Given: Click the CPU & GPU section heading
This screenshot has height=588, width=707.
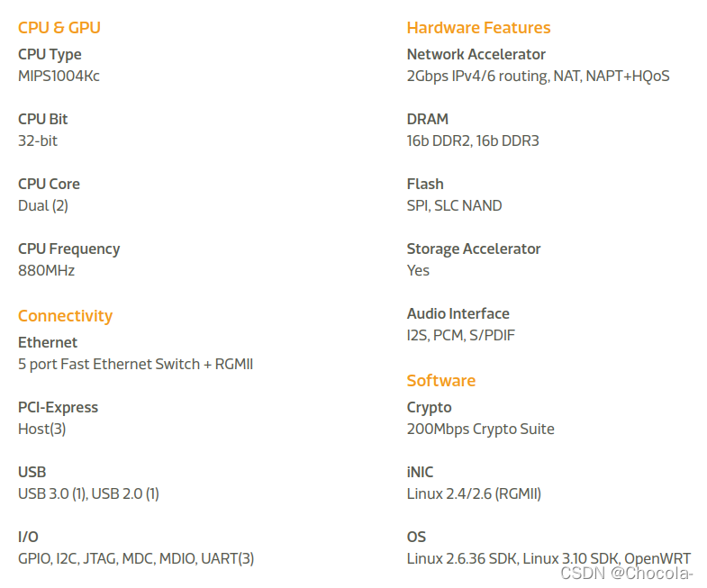Looking at the screenshot, I should [x=59, y=28].
